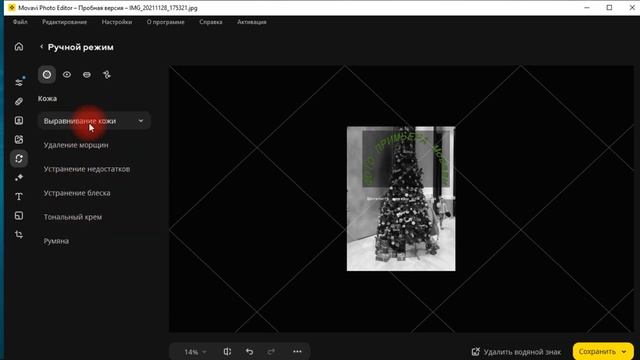This screenshot has height=360, width=640.
Task: Open the Справка menu
Action: (x=211, y=22)
